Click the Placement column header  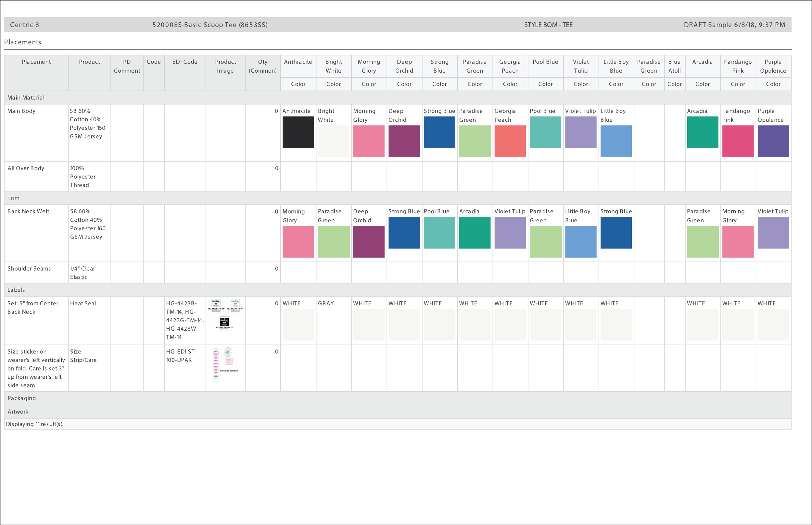36,62
